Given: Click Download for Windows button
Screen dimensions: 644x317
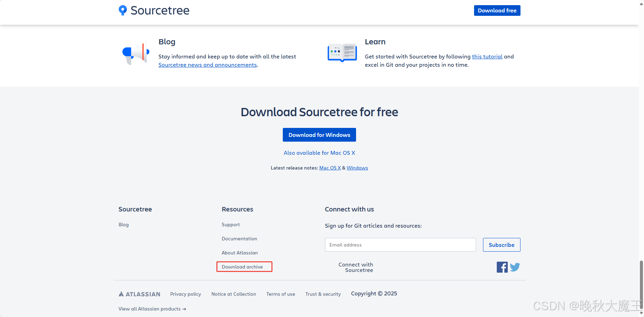Looking at the screenshot, I should click(319, 135).
